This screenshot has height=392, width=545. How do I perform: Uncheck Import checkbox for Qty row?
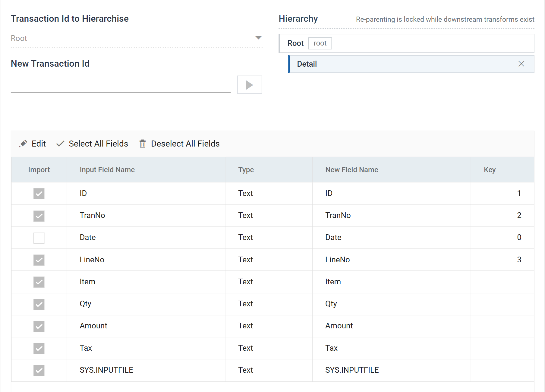click(x=39, y=304)
